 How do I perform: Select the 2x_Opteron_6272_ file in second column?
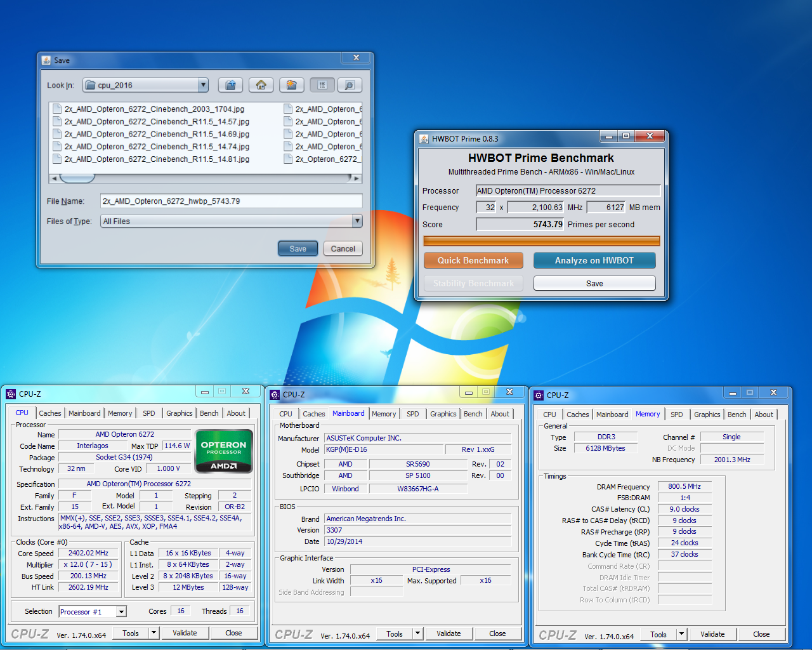[x=322, y=159]
